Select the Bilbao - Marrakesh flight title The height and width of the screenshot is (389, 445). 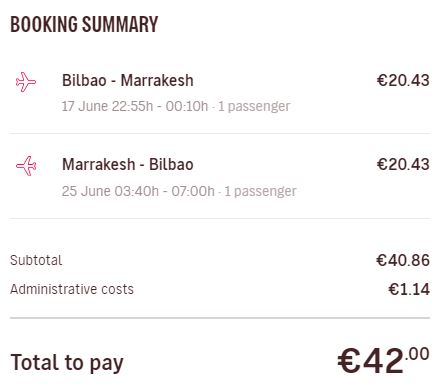coord(128,80)
